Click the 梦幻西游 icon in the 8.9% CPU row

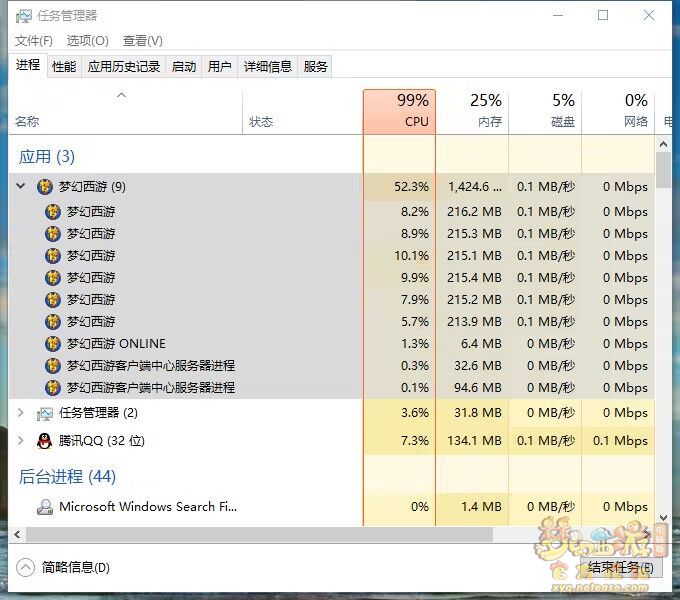(x=53, y=234)
